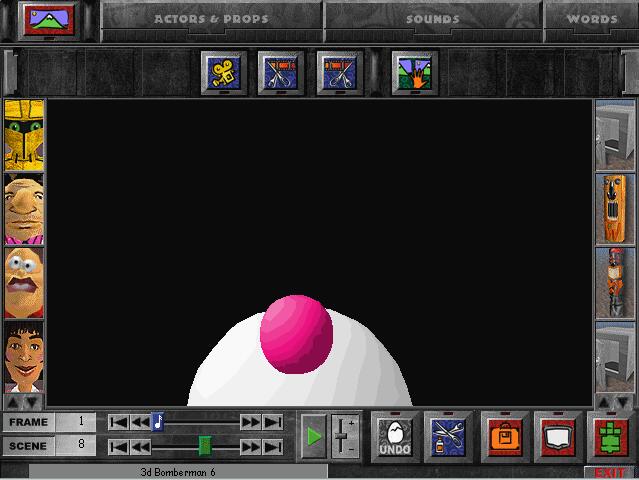
Task: Click the red EXIT button
Action: pos(610,473)
